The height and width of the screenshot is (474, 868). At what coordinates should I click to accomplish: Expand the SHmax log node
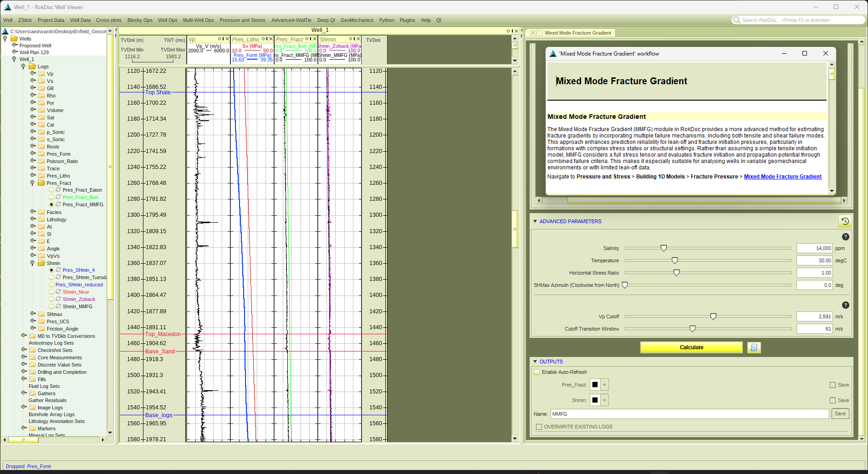[x=33, y=314]
